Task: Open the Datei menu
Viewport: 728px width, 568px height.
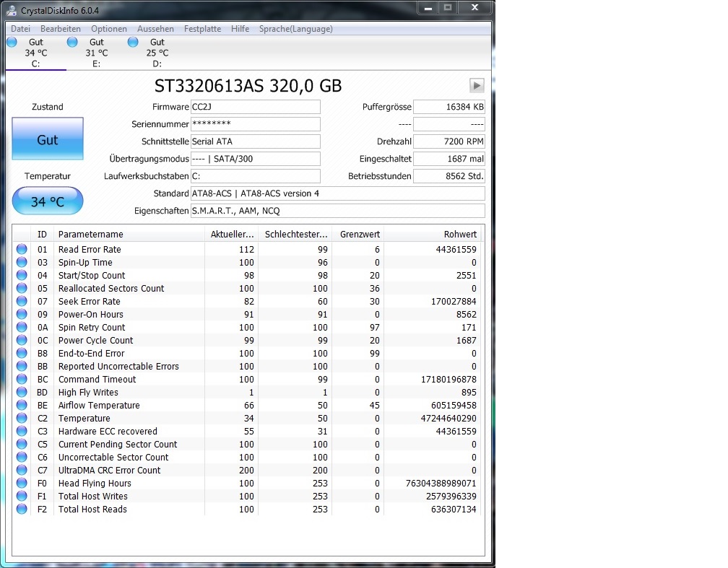Action: click(x=20, y=29)
